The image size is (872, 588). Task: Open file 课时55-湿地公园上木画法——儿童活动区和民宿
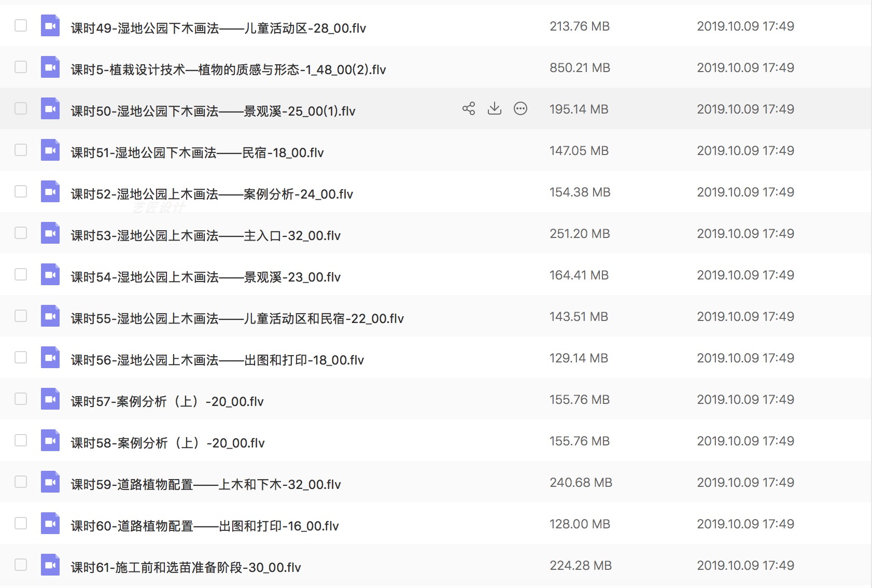point(237,318)
